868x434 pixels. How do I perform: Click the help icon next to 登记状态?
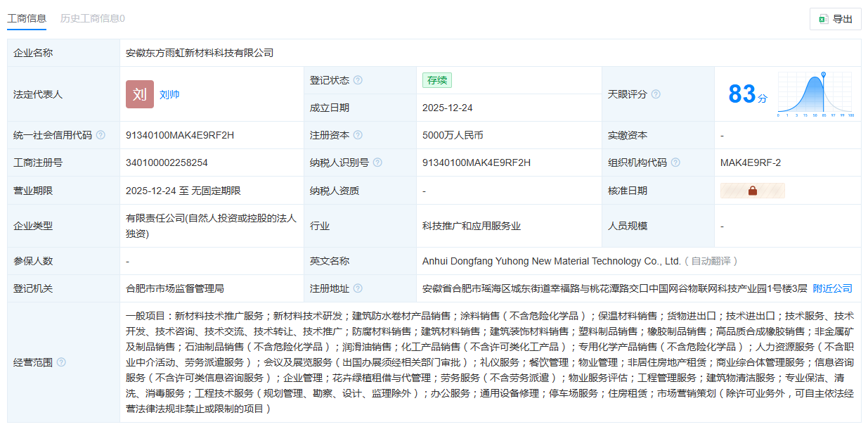pyautogui.click(x=358, y=80)
